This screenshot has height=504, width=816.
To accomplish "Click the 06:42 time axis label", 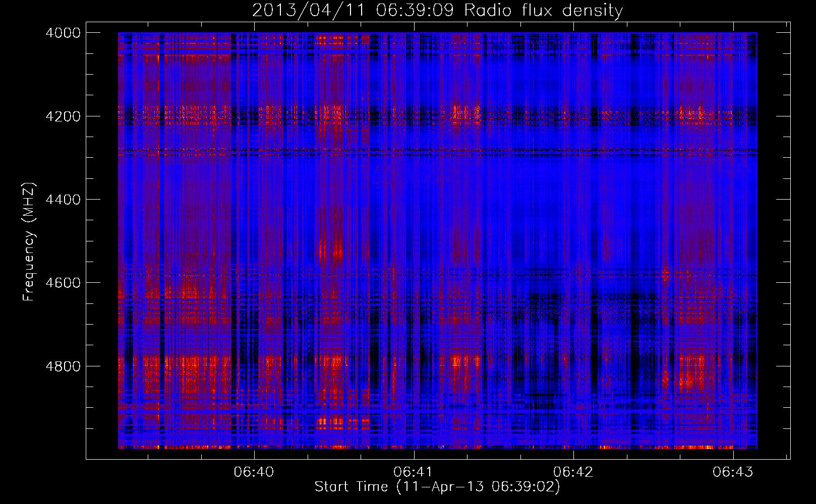I will [x=573, y=472].
